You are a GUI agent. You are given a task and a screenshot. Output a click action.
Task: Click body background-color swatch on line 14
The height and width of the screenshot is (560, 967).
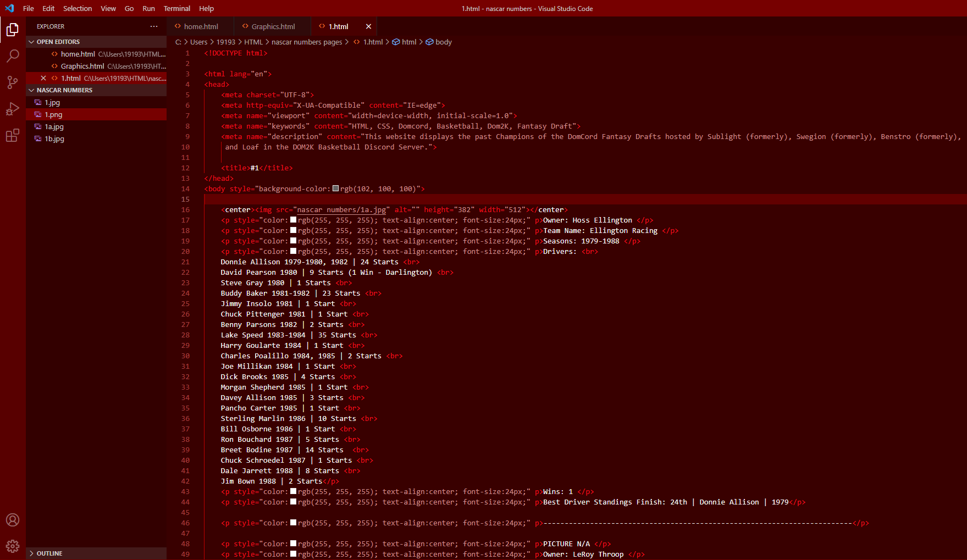click(335, 188)
